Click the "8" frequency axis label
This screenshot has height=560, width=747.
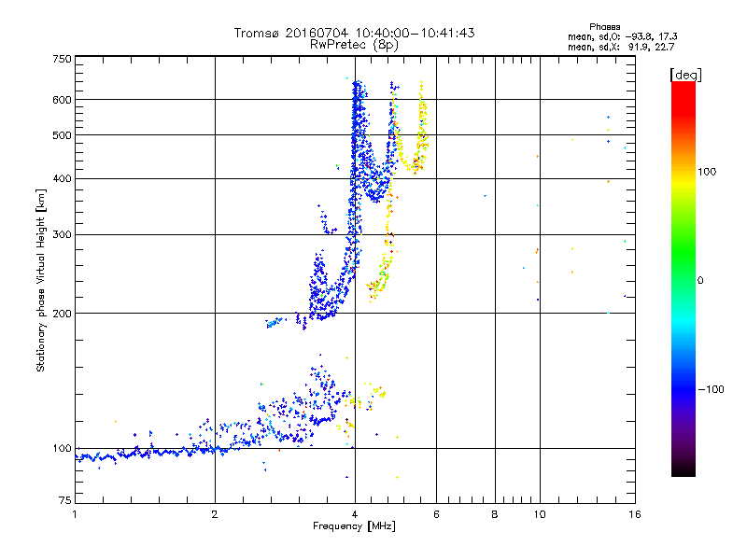(x=495, y=514)
